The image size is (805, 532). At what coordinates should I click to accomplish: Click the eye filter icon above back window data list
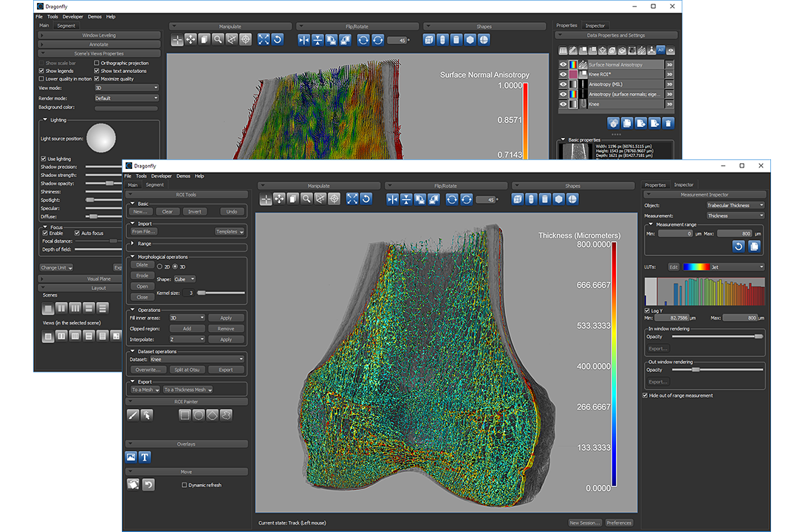671,50
